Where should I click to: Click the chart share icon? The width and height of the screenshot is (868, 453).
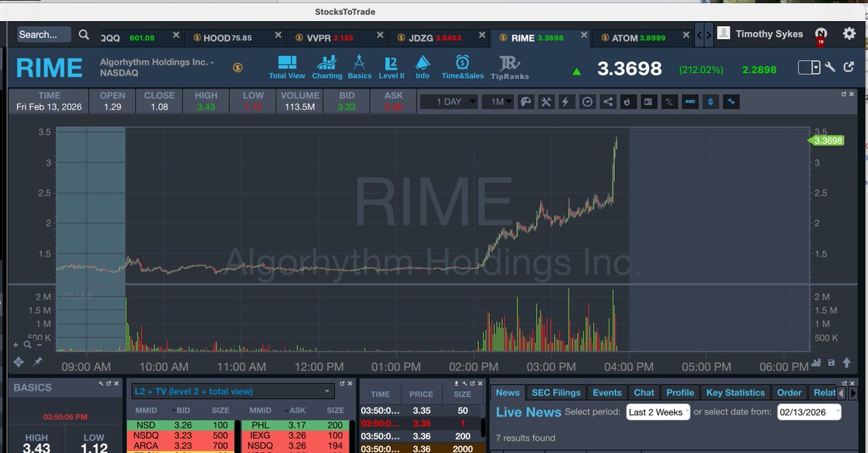coord(608,102)
